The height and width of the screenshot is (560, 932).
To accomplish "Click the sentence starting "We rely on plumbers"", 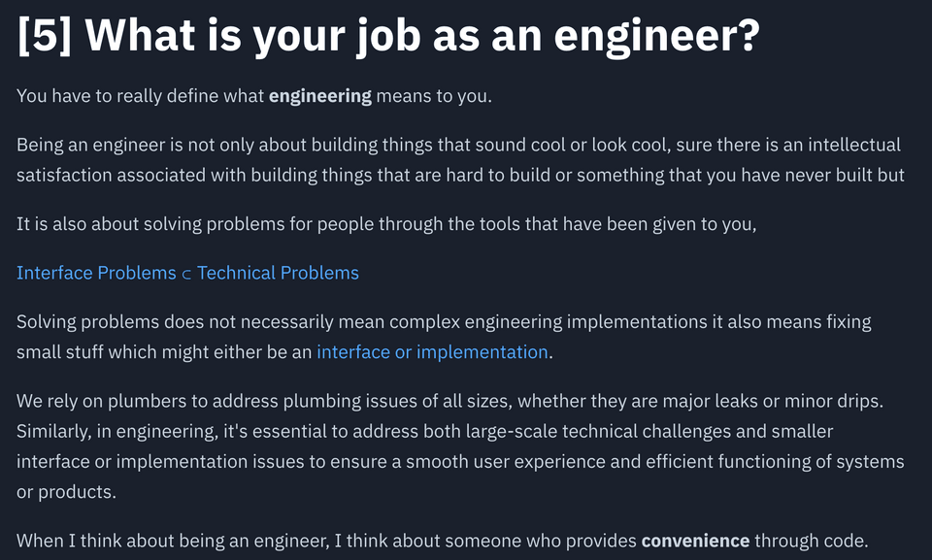I will click(x=449, y=401).
